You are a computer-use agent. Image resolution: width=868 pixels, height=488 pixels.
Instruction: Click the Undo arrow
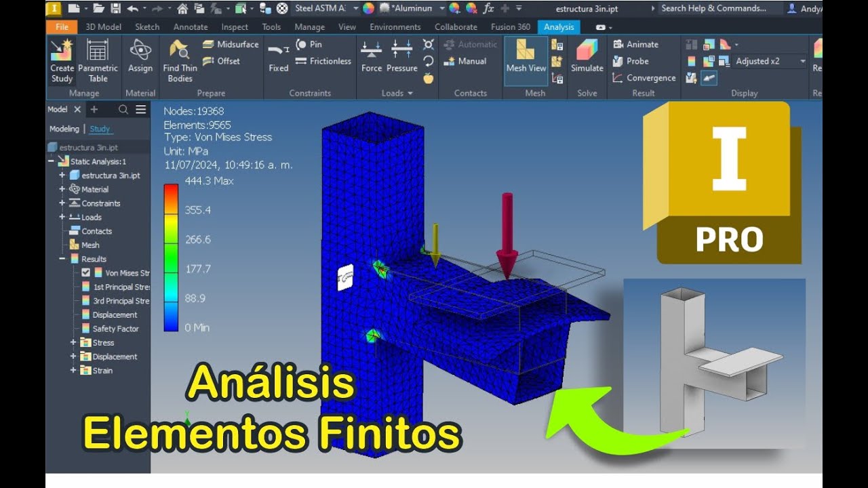click(x=132, y=8)
